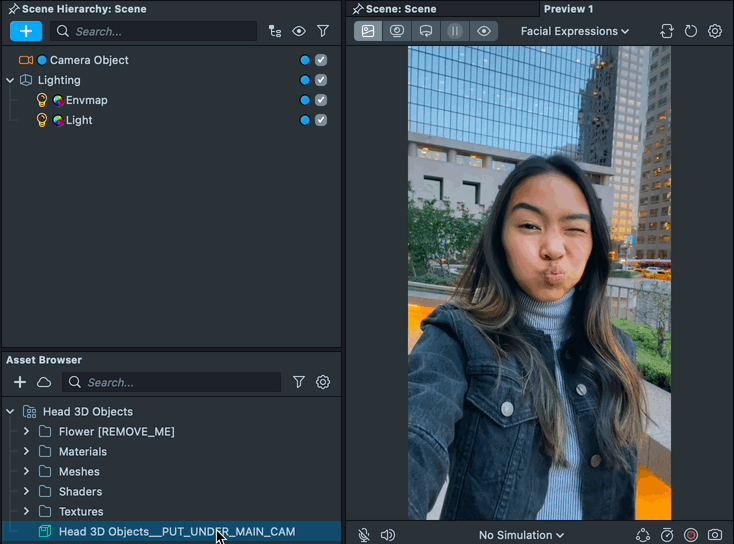Click the camera snapshot icon in preview

point(715,535)
